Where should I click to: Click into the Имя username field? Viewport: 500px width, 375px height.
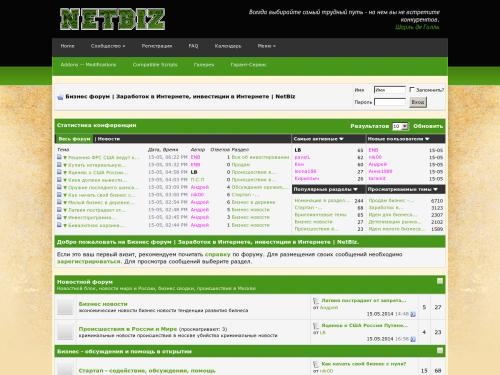390,90
